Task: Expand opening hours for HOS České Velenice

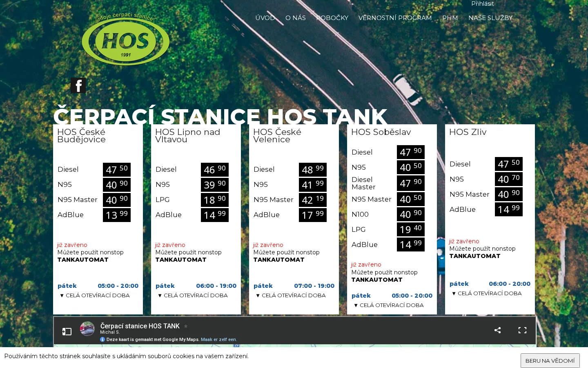Action: [x=291, y=295]
